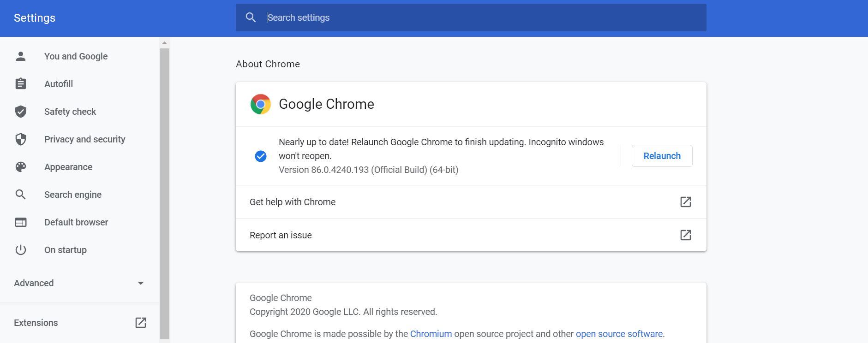
Task: Expand the Advanced settings section
Action: pos(79,283)
